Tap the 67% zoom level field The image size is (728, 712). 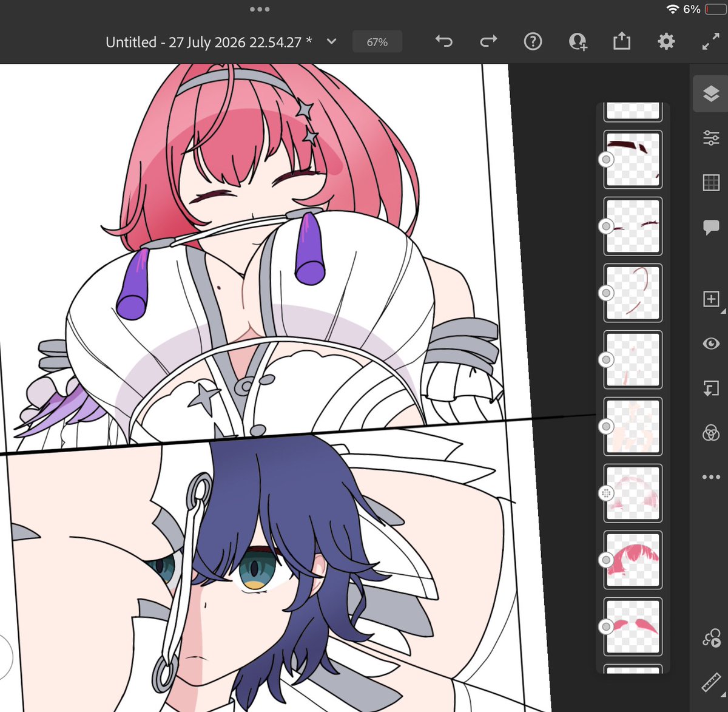[377, 42]
